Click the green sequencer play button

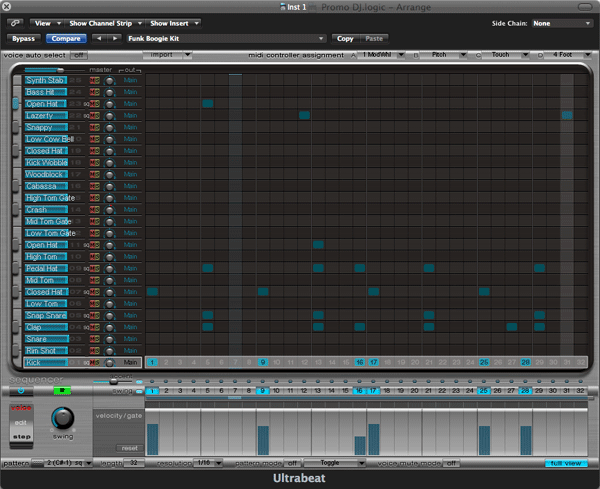tap(62, 391)
